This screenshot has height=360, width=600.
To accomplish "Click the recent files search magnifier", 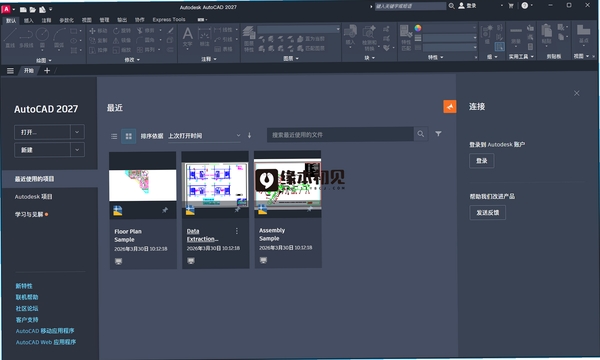I will point(421,134).
